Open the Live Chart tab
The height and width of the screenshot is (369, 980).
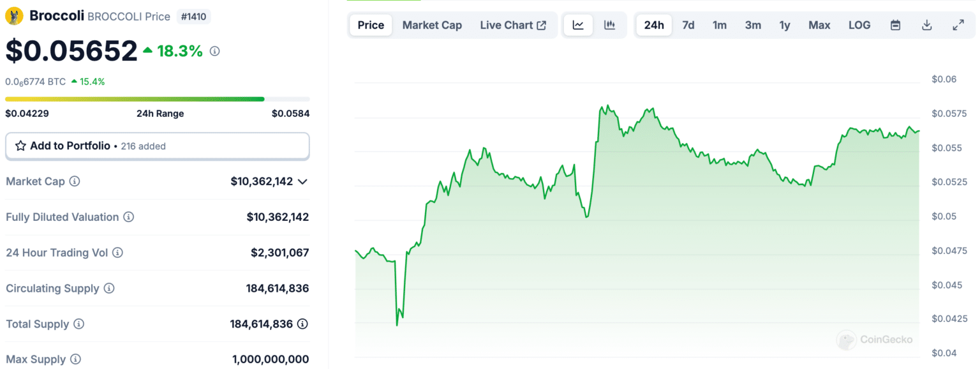click(513, 25)
